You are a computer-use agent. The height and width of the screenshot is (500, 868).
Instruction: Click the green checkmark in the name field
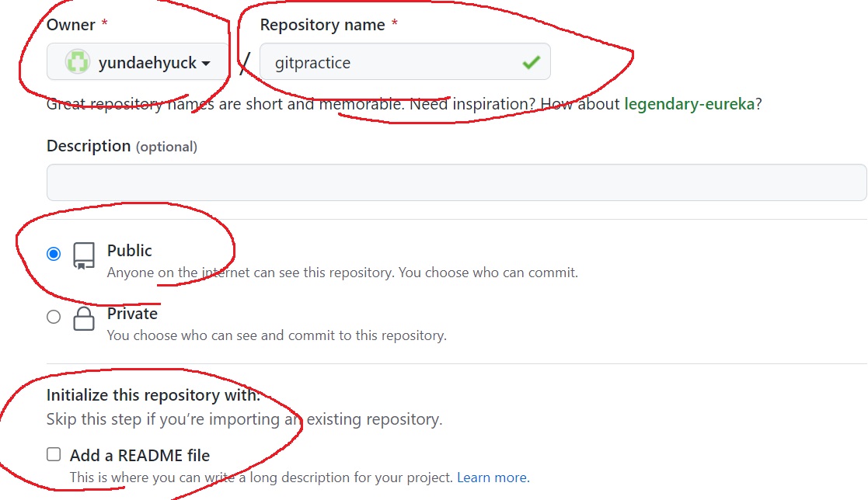531,62
